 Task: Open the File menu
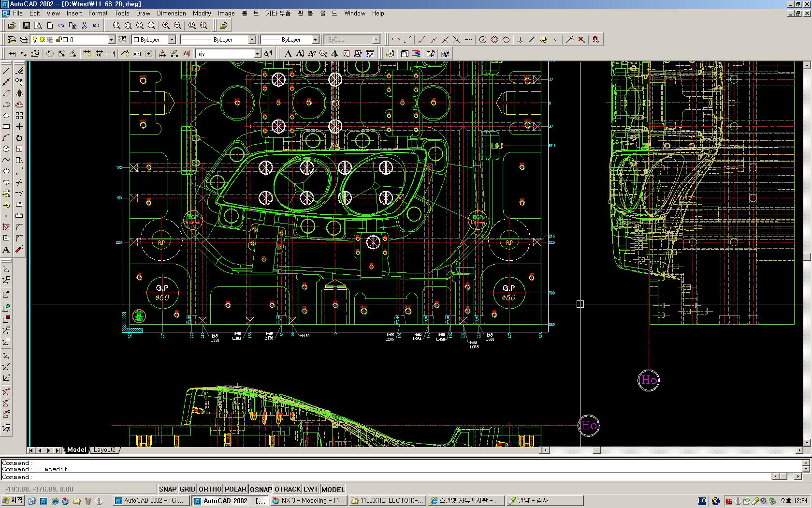point(18,13)
